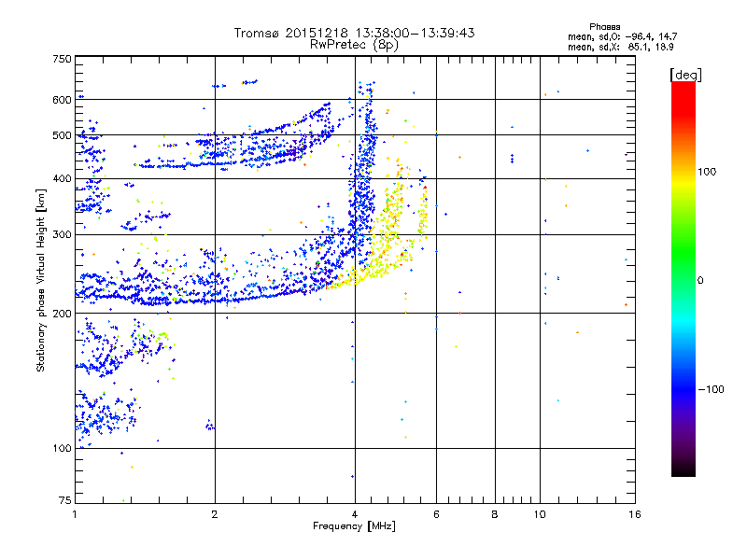This screenshot has width=747, height=560.
Task: Click the y-axis label '600'
Action: tap(62, 100)
